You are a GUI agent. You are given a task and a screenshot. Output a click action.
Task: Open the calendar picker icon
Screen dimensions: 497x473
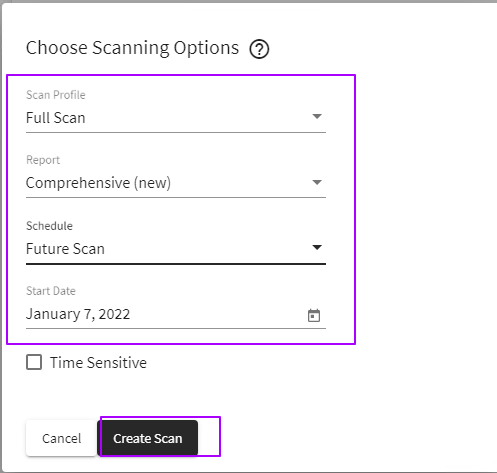(x=314, y=315)
